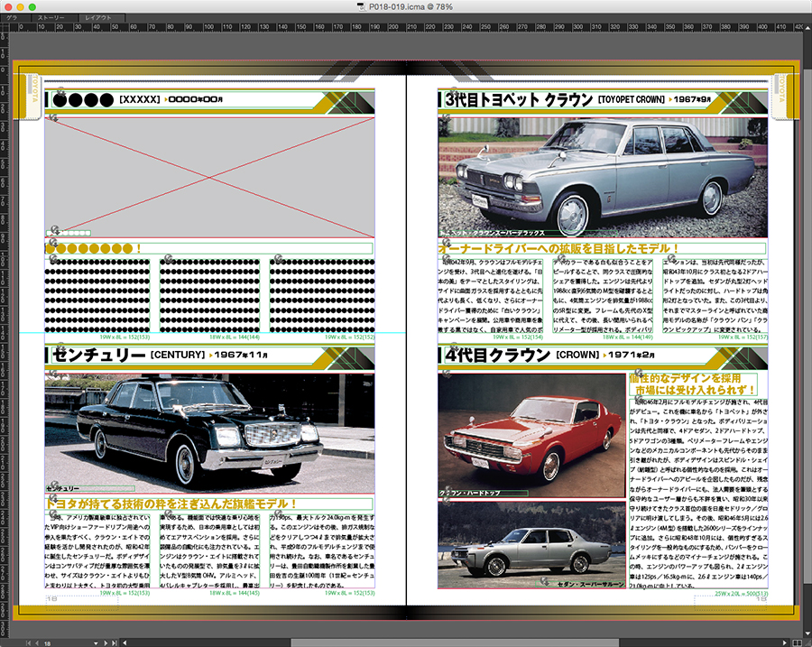Click the トヨタが持てる技術の粋を注ぎ込んだ旗艦モデル subheading
Viewport: 812px width, 647px height.
pos(171,504)
